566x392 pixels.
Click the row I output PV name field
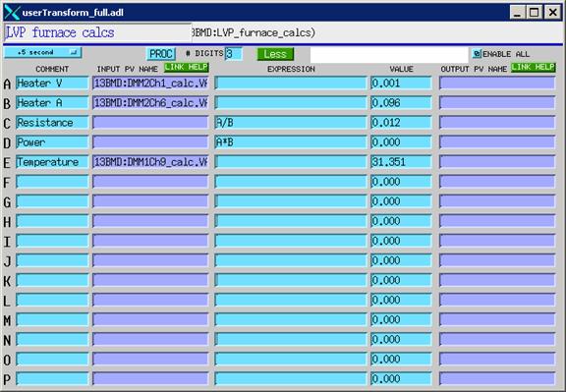tap(497, 241)
